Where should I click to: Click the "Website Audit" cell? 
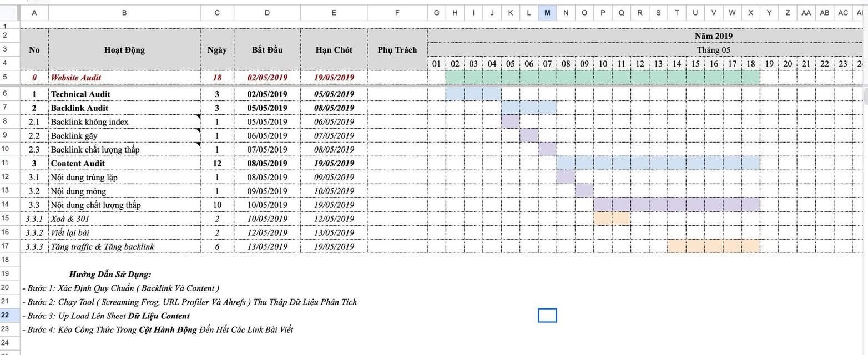click(76, 78)
